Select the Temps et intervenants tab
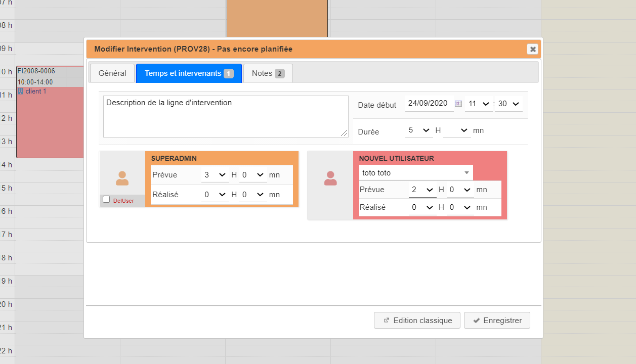Viewport: 636px width, 364px height. [x=188, y=73]
